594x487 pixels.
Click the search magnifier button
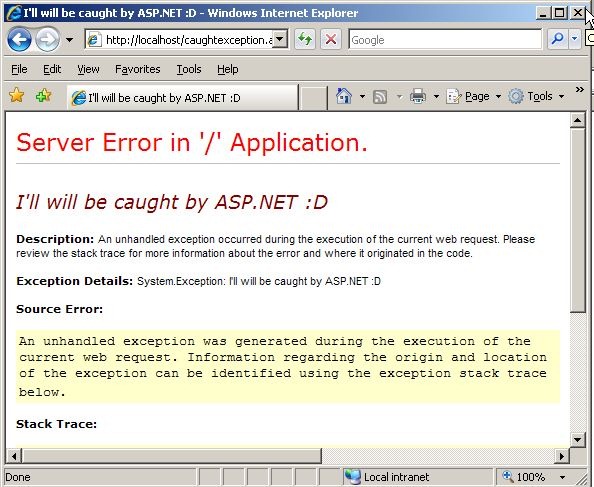557,39
